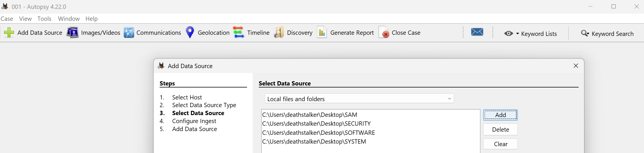Open the Images/Videos gallery icon
The image size is (644, 153).
click(73, 32)
